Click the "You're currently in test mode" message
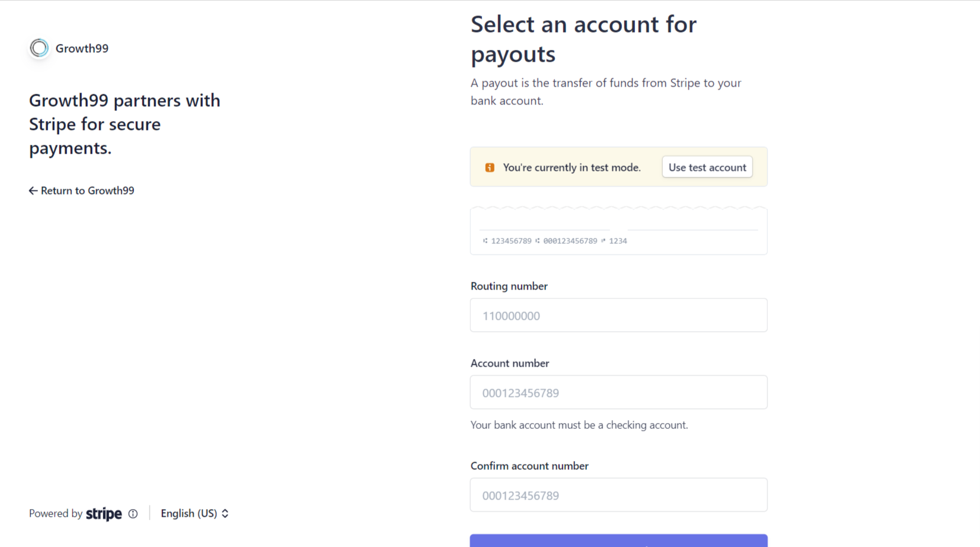Image resolution: width=980 pixels, height=547 pixels. [572, 167]
